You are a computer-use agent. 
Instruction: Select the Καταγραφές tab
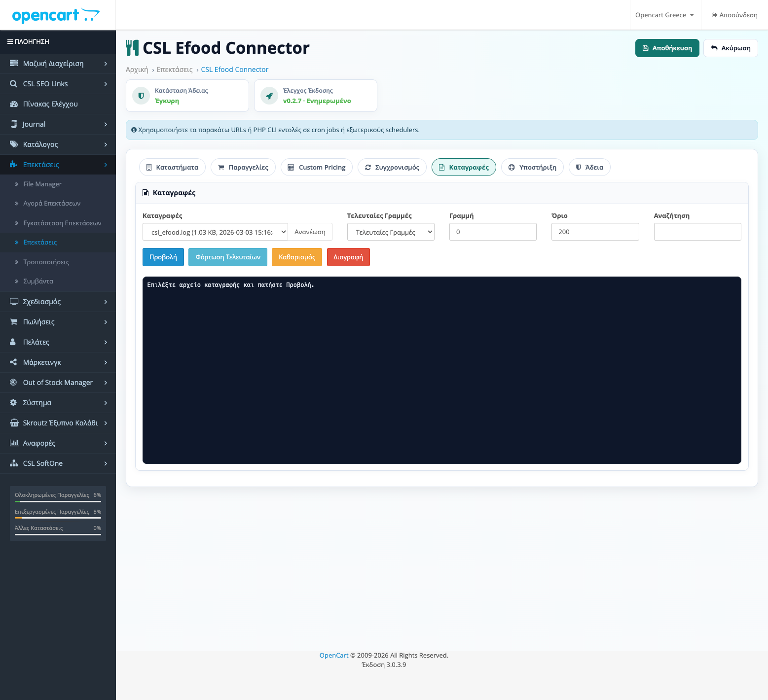click(x=464, y=168)
